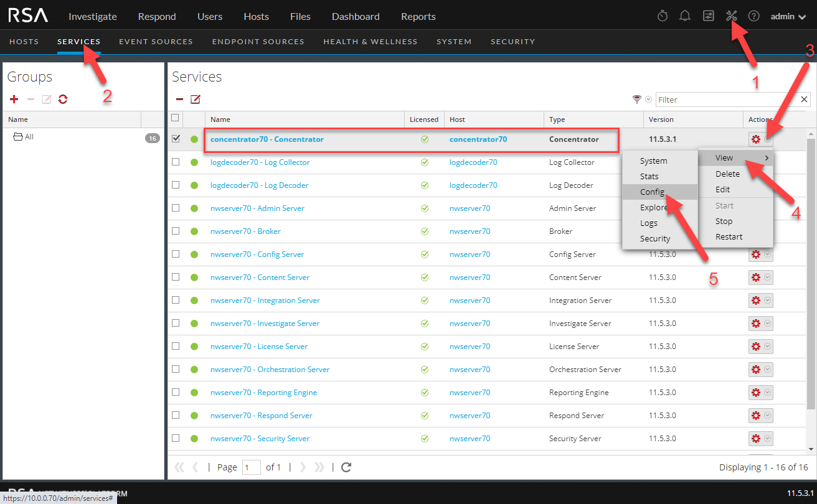Refresh groups with red circular arrows icon
The width and height of the screenshot is (817, 504).
62,100
